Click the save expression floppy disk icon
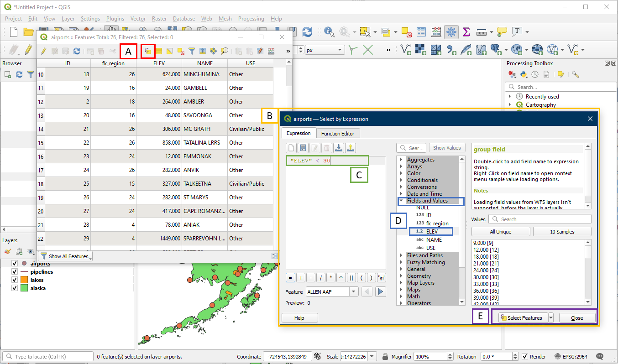 click(302, 147)
